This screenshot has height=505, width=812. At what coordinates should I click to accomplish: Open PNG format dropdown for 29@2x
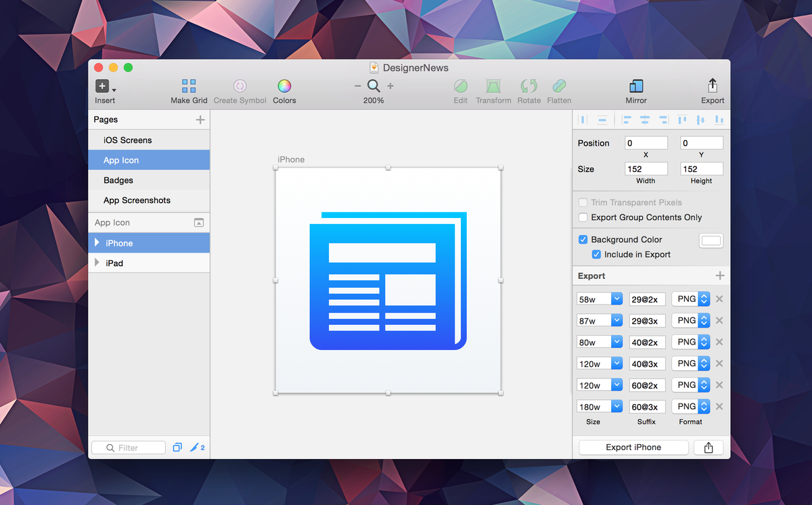[691, 299]
